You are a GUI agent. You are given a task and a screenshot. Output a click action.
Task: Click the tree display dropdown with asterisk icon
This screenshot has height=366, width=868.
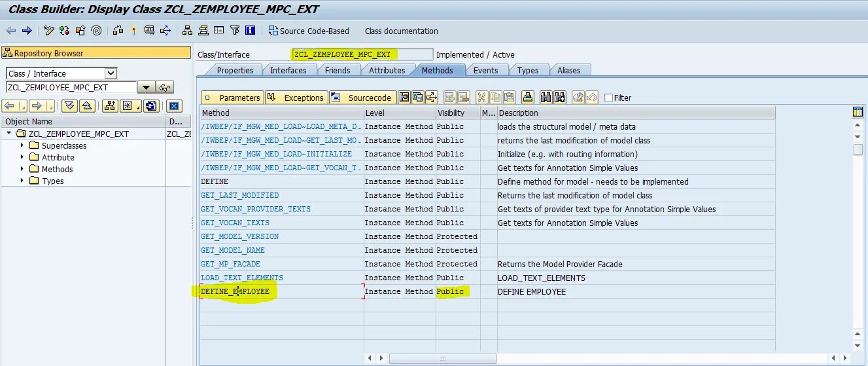point(130,106)
